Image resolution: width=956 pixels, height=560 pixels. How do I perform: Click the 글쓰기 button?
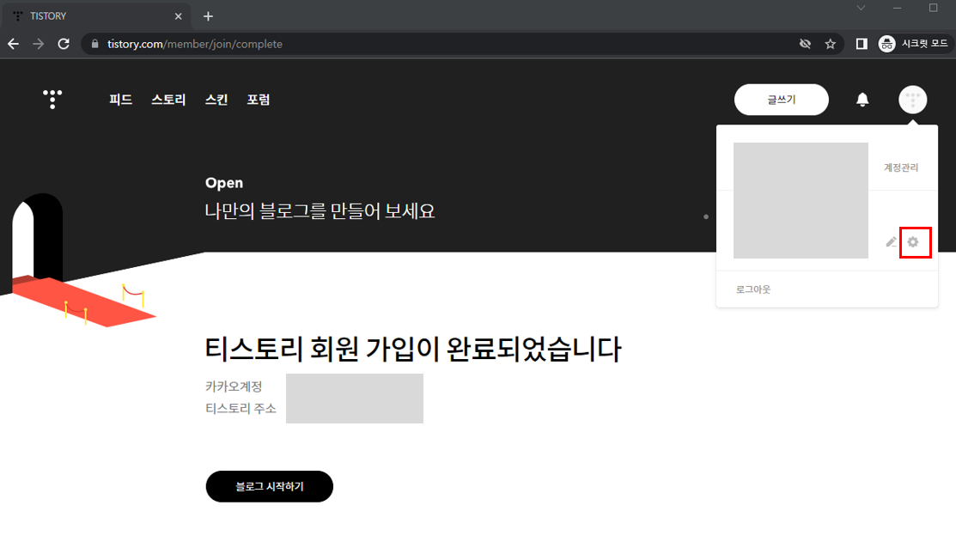click(781, 100)
